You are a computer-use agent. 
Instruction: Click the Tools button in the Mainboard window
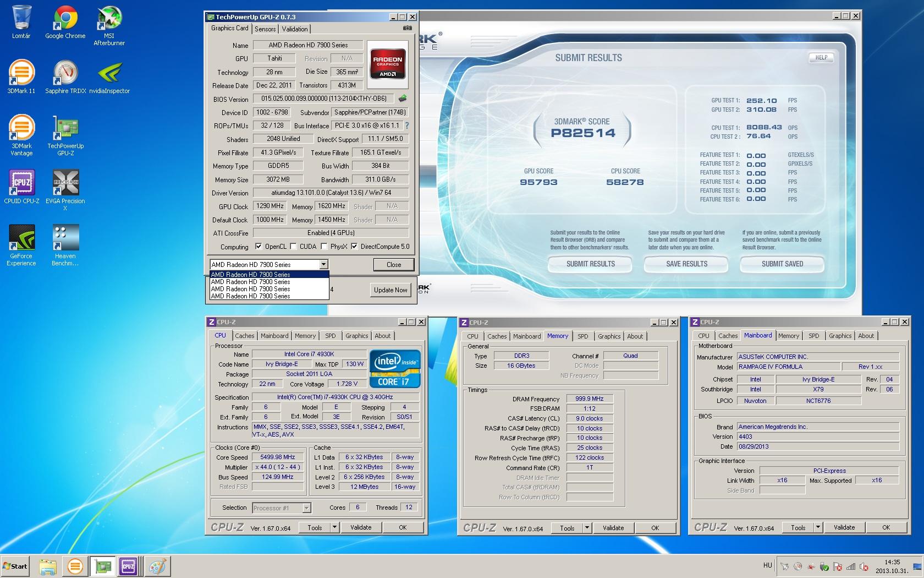(x=798, y=527)
